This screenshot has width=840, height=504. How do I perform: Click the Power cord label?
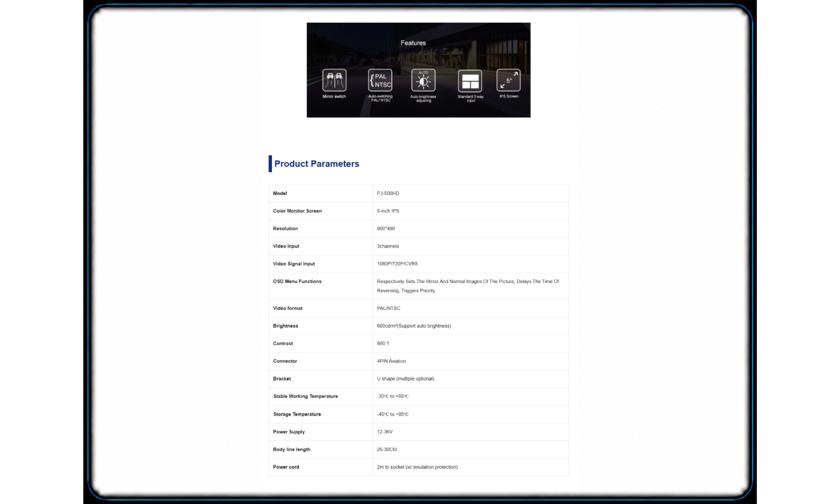(x=286, y=467)
